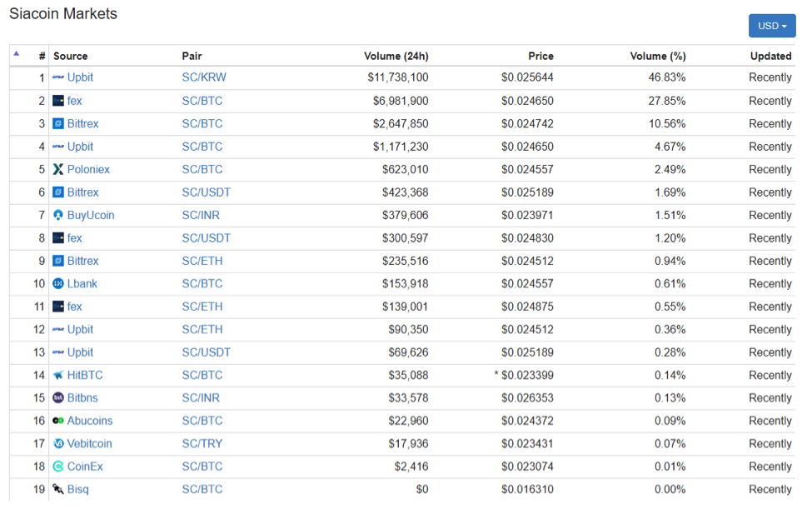Open fex source link in row 2
The height and width of the screenshot is (509, 812).
pos(75,101)
